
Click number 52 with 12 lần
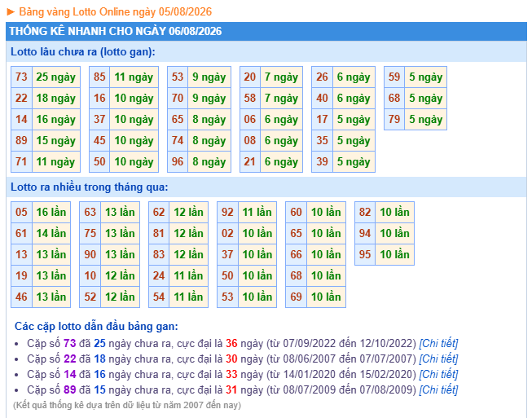coord(90,297)
